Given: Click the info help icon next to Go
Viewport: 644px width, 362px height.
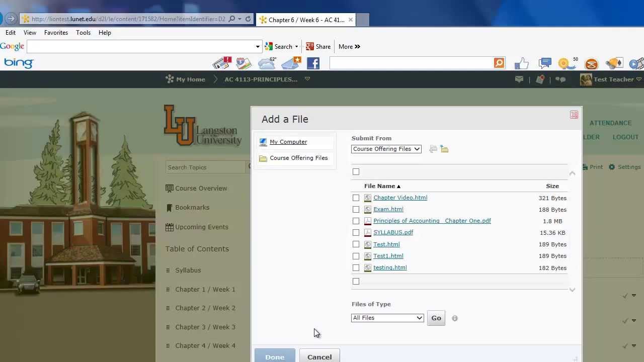Looking at the screenshot, I should [455, 318].
